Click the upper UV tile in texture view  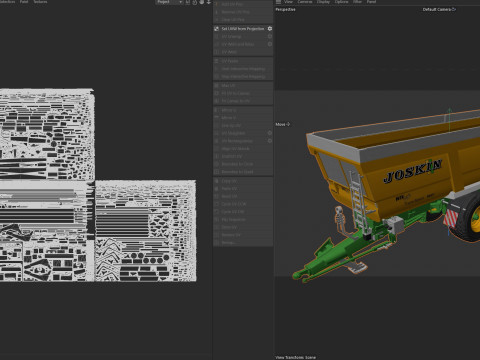47,134
